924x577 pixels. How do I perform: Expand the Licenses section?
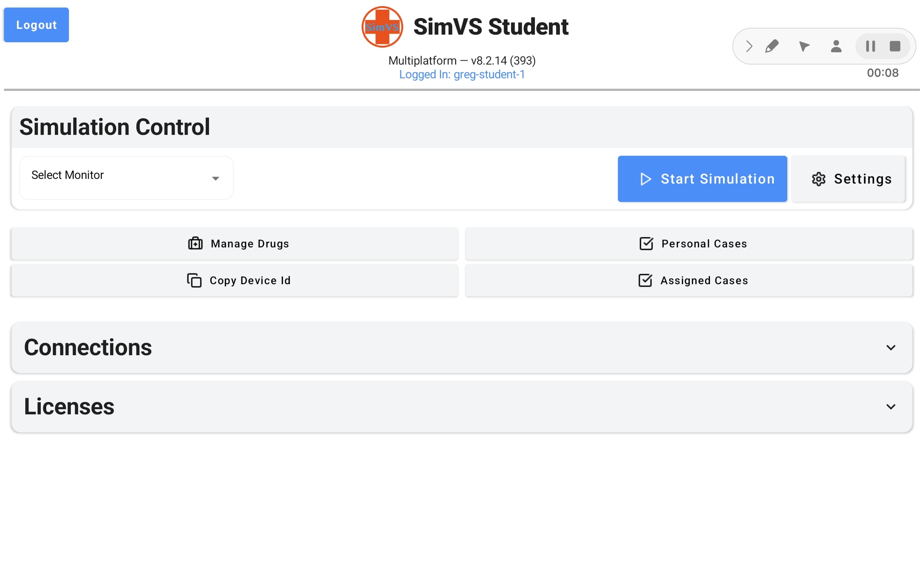(x=891, y=407)
